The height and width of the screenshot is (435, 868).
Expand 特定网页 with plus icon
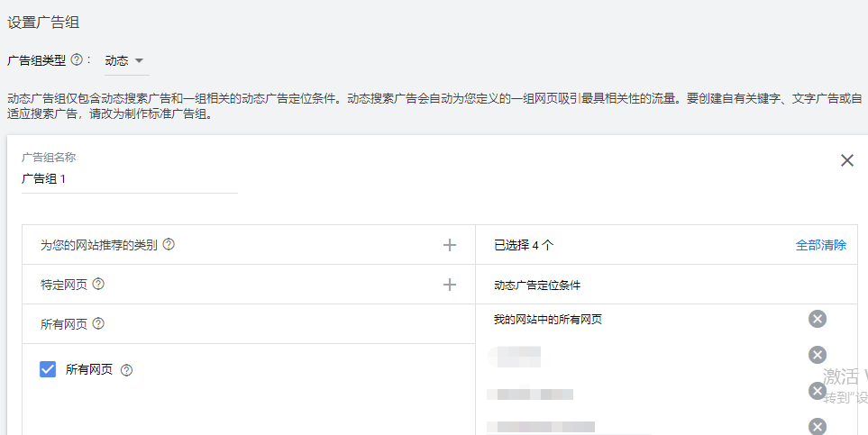(x=450, y=285)
